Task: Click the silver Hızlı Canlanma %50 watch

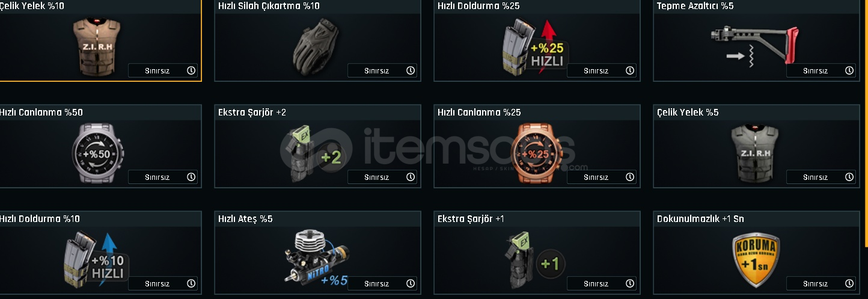Action: pos(98,153)
